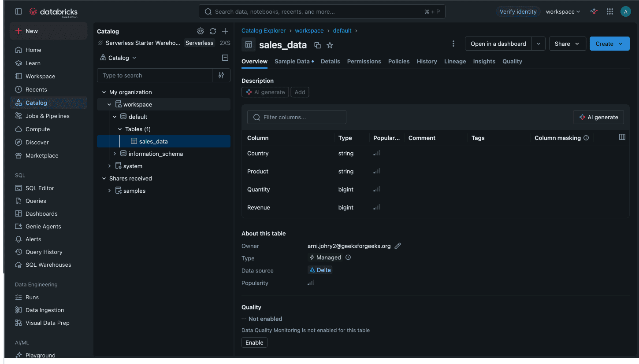Collapse the workspace catalog node
The image size is (639, 364).
[x=109, y=104]
